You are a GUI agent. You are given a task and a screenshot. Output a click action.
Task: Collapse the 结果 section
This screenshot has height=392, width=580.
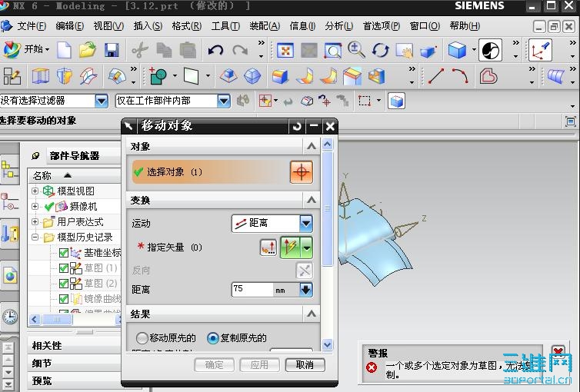coord(312,314)
